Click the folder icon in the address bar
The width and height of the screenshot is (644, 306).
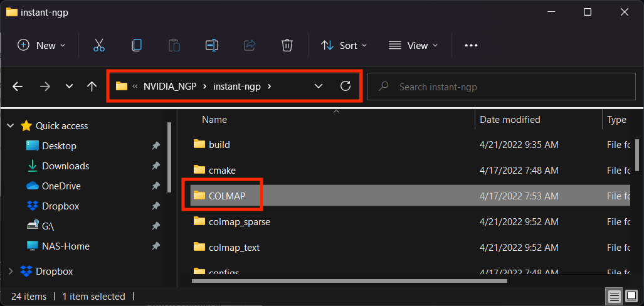pyautogui.click(x=122, y=87)
